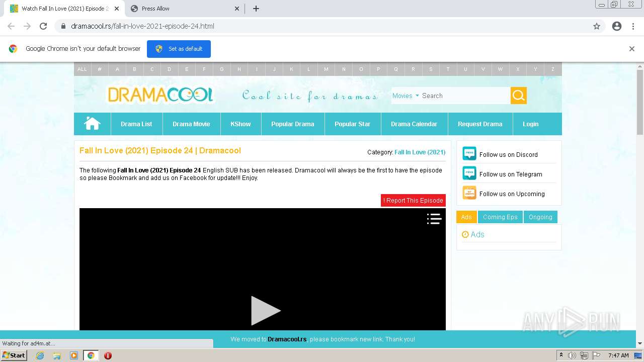Follow us on Telegram link

511,174
